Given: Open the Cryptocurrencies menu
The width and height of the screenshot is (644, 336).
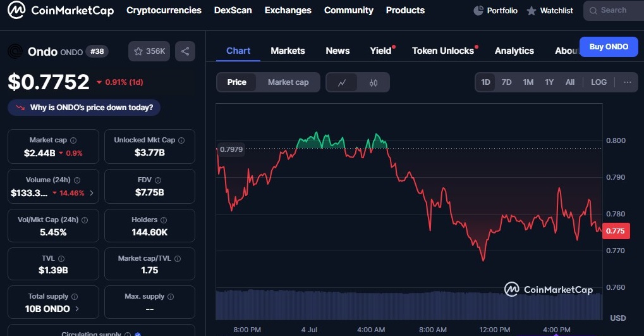Looking at the screenshot, I should 164,10.
